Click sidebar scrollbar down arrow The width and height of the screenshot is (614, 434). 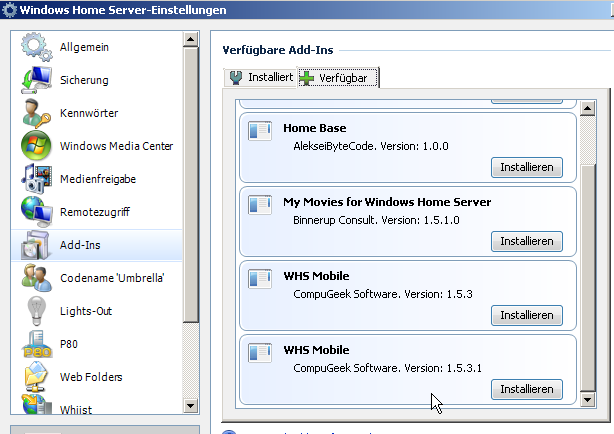tap(191, 405)
